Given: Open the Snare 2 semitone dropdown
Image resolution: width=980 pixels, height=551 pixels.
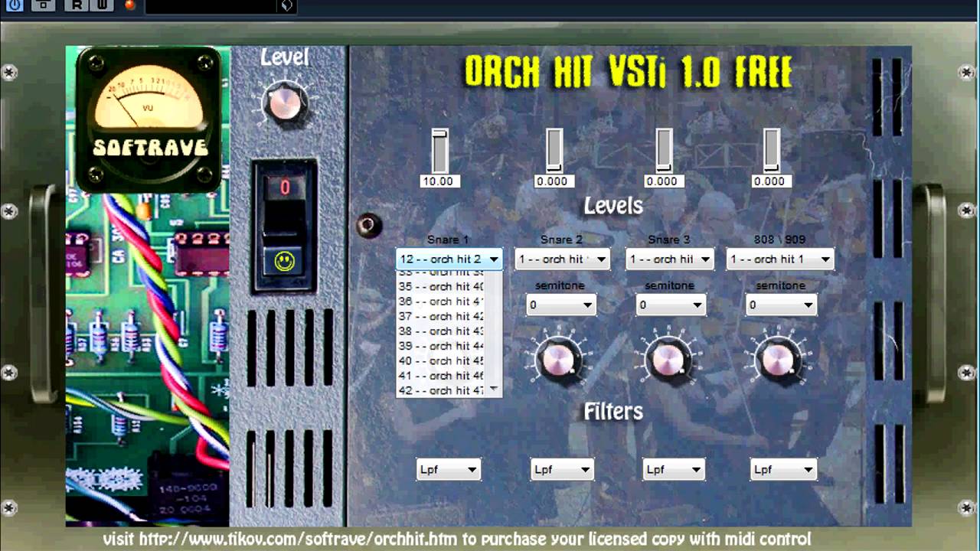Looking at the screenshot, I should coord(561,305).
